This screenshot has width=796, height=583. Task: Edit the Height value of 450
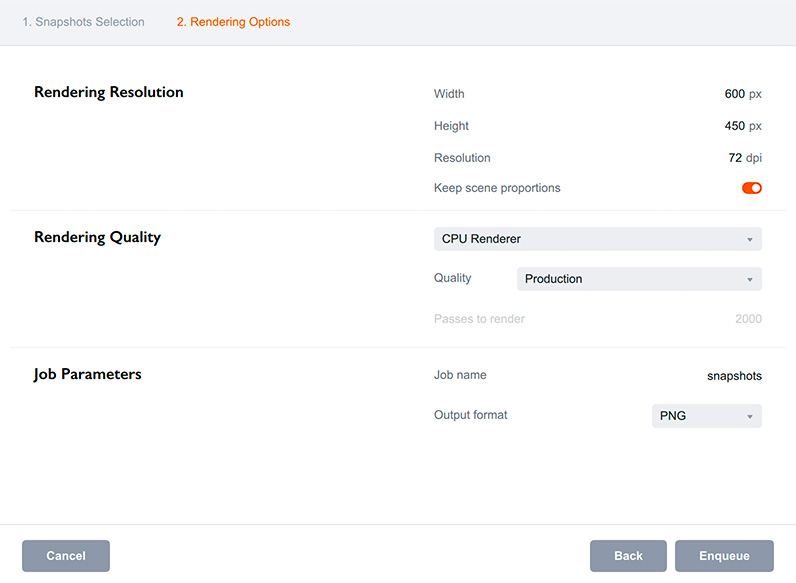[x=734, y=126]
